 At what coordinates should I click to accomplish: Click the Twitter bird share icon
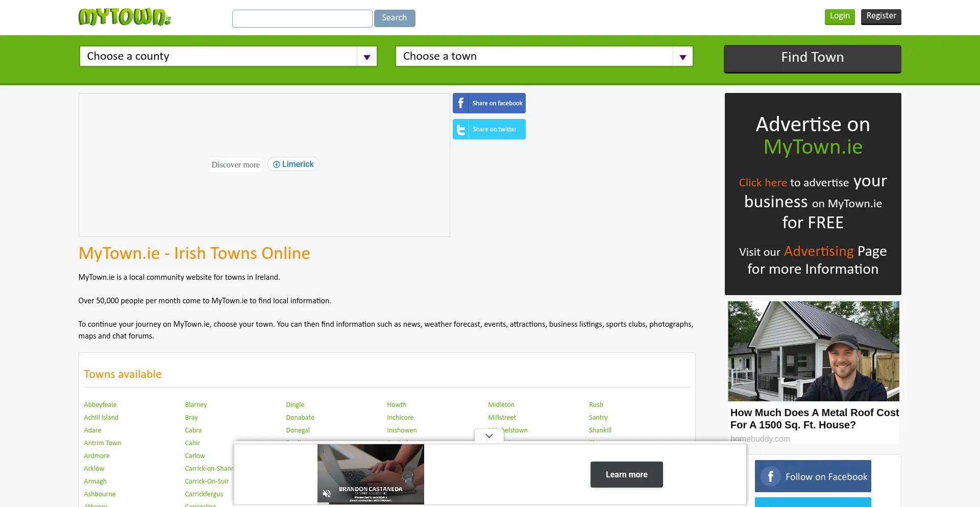click(460, 130)
